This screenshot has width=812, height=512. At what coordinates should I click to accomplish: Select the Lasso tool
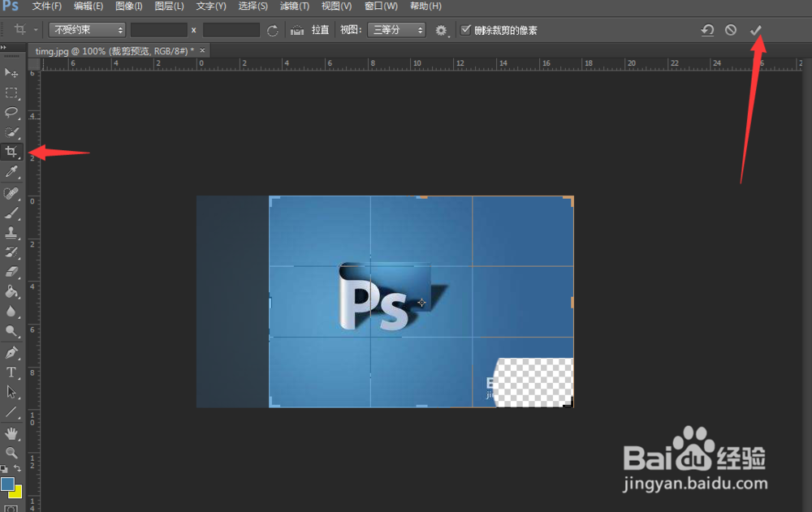11,112
